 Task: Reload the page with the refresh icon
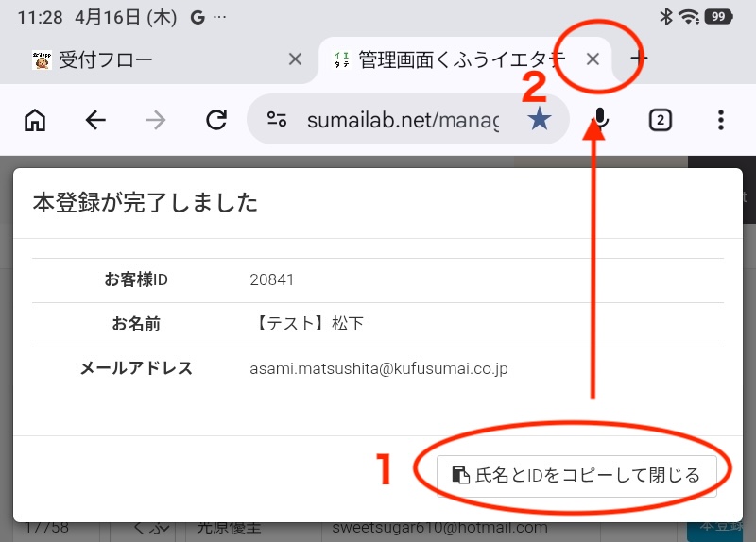point(216,120)
